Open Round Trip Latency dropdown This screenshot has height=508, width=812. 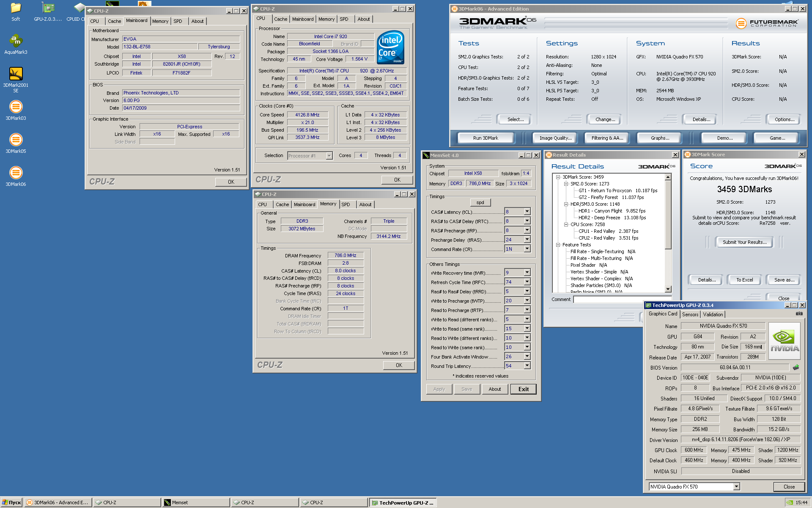pos(527,366)
